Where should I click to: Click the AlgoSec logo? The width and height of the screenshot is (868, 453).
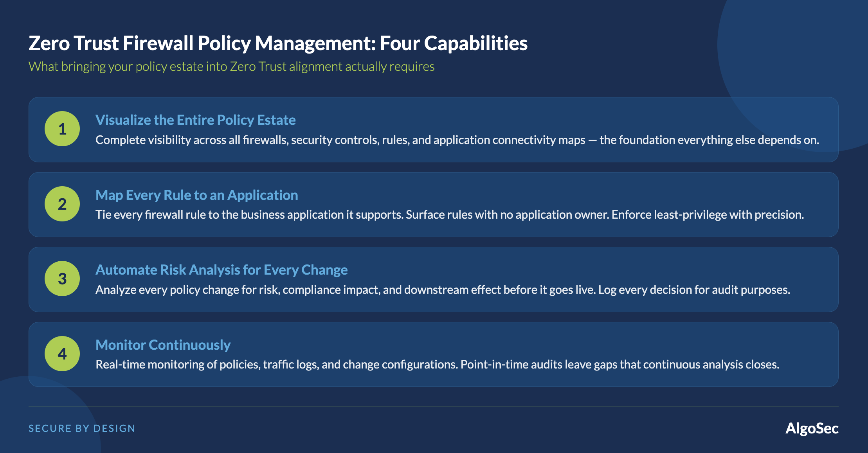tap(812, 428)
